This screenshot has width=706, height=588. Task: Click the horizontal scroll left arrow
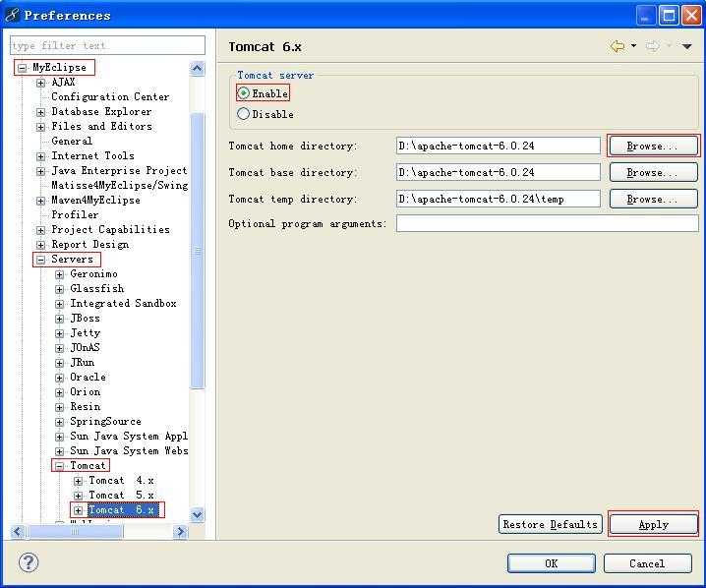click(18, 532)
